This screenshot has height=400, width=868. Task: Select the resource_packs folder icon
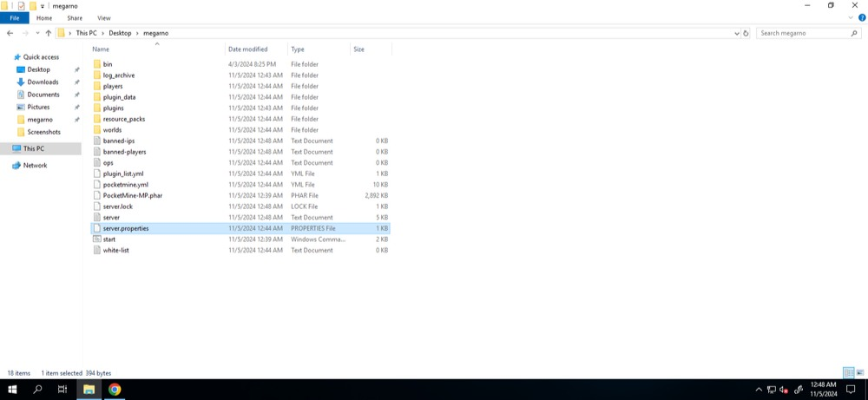click(97, 119)
